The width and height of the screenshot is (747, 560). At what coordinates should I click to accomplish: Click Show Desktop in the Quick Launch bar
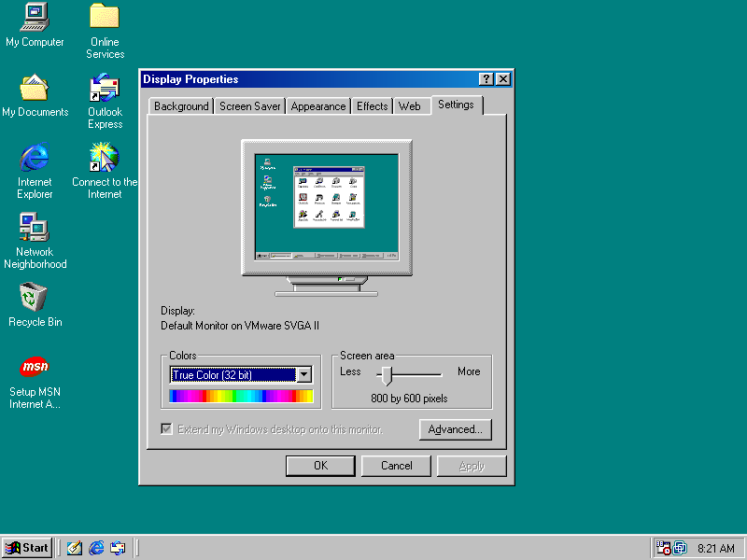pos(75,548)
